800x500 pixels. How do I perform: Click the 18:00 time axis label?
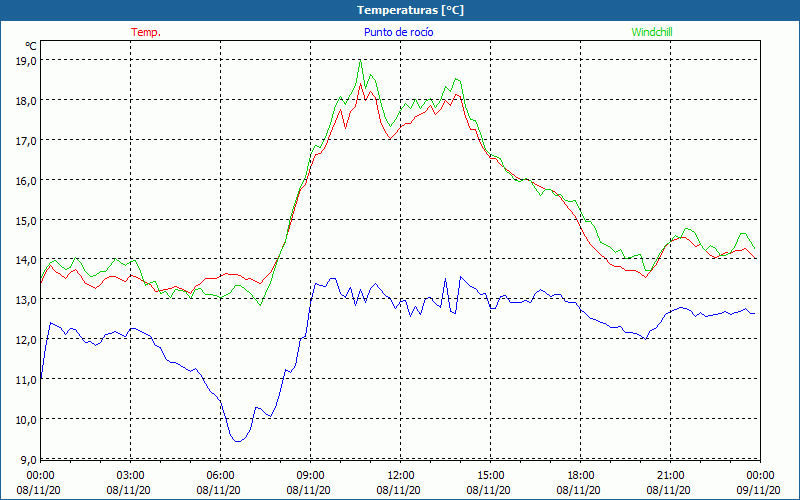click(581, 476)
